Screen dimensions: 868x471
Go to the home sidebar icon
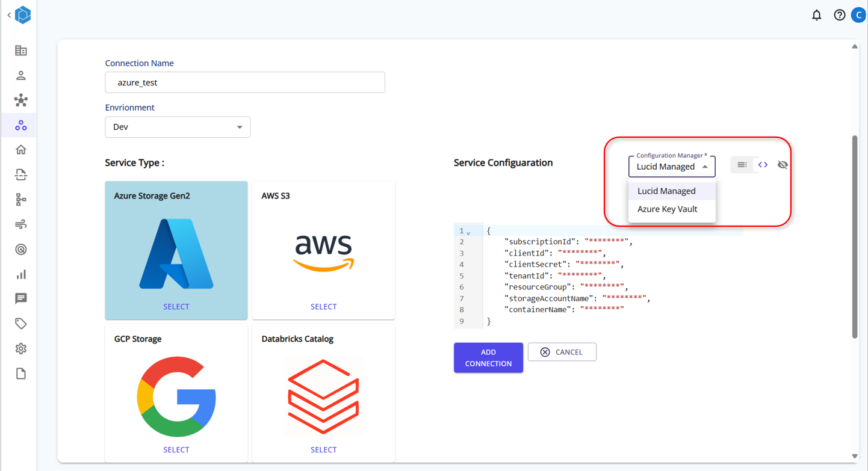coord(21,150)
